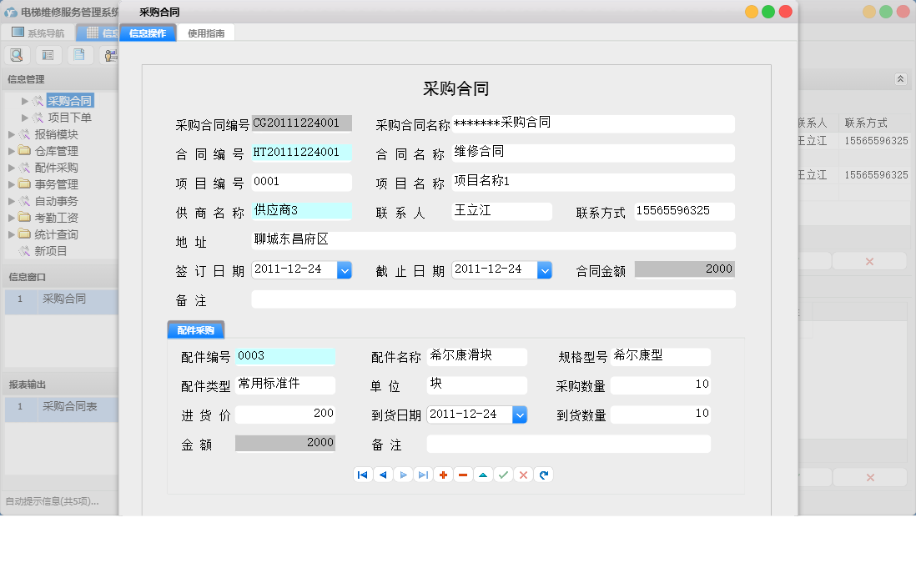The image size is (916, 588).
Task: Click the user management toolbar icon
Action: pos(110,54)
